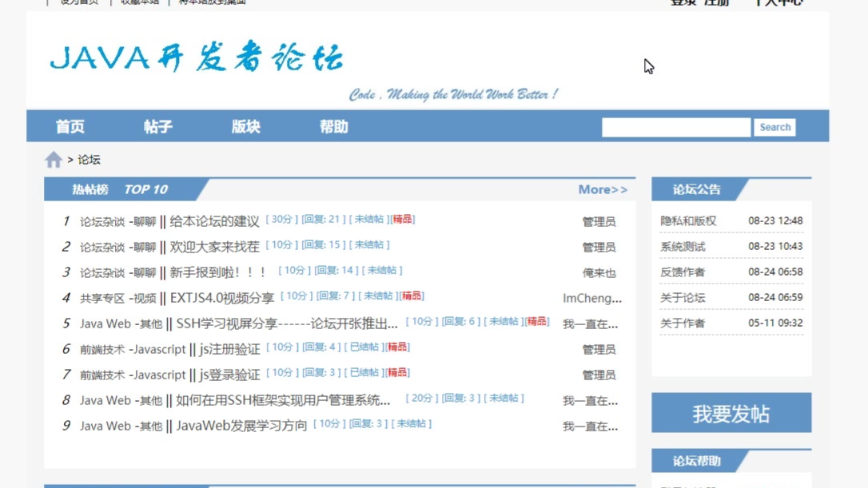Open the post 欢迎大家来找茬
This screenshot has height=488, width=868.
coord(214,247)
